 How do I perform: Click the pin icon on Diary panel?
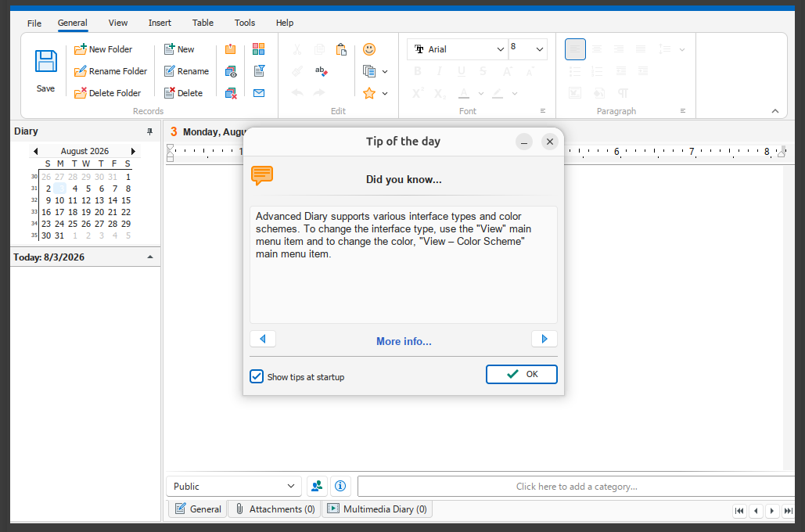(x=150, y=131)
